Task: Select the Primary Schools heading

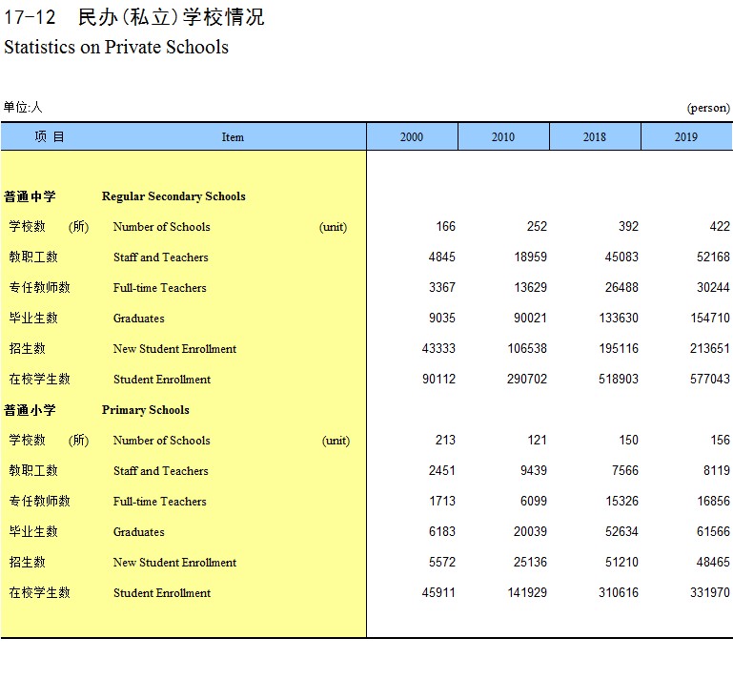Action: pyautogui.click(x=146, y=410)
